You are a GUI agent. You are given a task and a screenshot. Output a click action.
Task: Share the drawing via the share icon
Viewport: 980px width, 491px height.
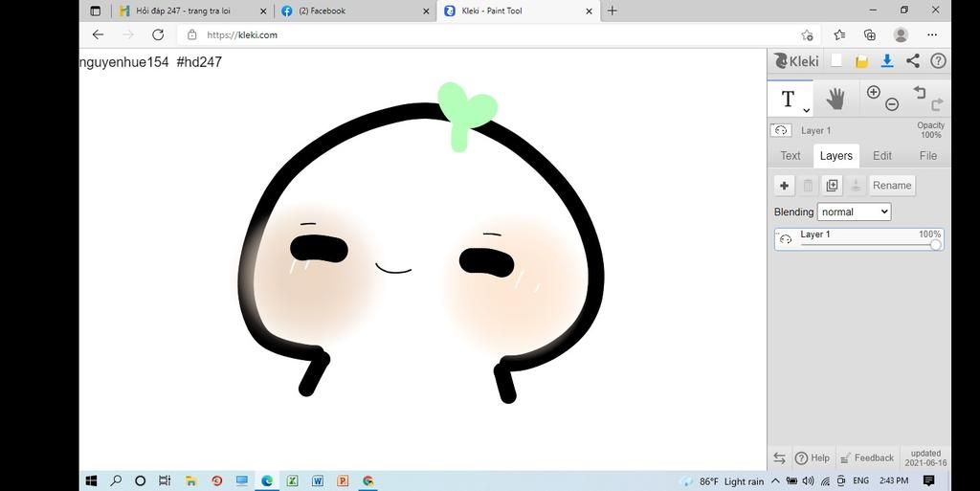tap(912, 60)
